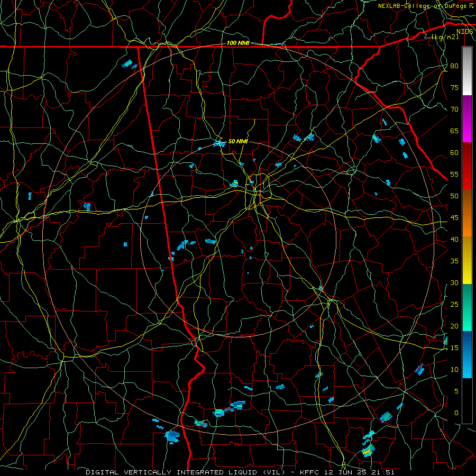This screenshot has height=476, width=476.
Task: Click the scale value 0
Action: tap(456, 413)
